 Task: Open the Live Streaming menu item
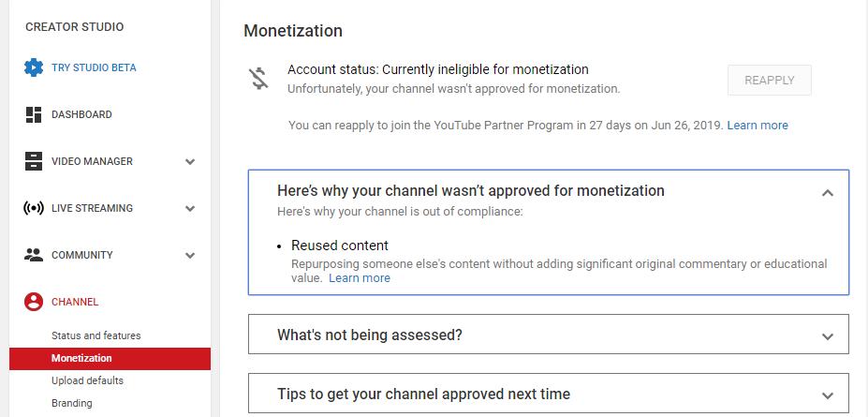[x=92, y=208]
